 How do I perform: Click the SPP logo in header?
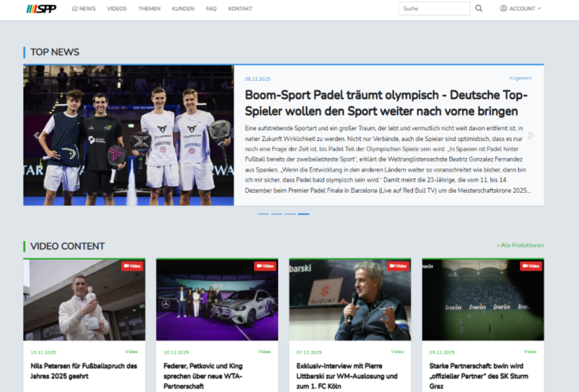(41, 9)
